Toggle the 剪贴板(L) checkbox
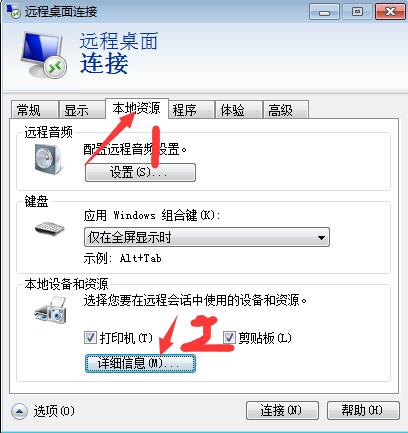The width and height of the screenshot is (408, 433). 229,338
